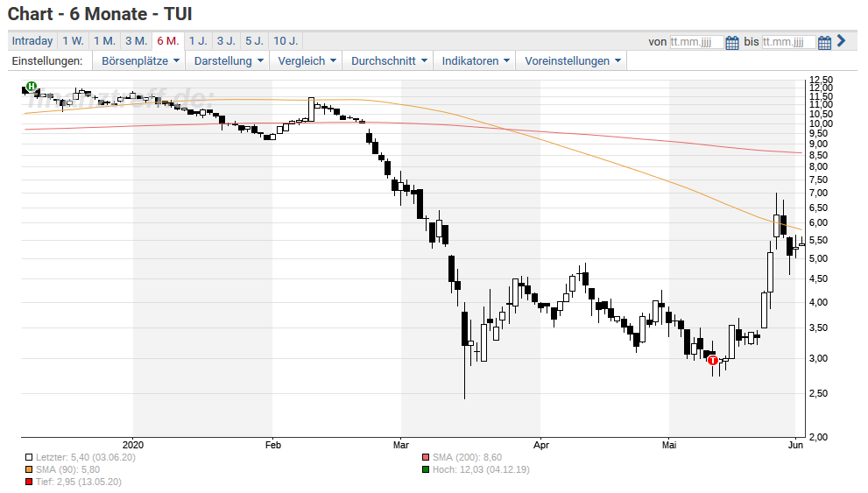Viewport: 868px width, 493px height.
Task: Open the Darstellung dropdown
Action: 228,61
